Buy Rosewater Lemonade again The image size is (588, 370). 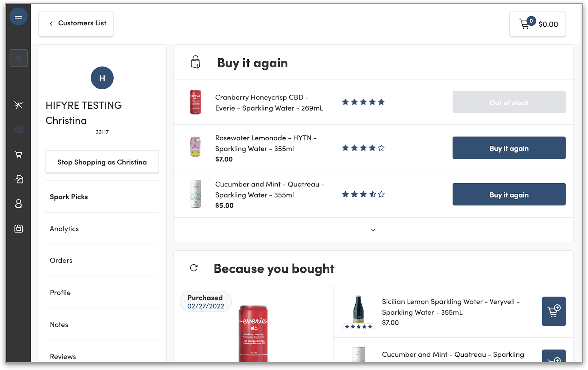coord(509,148)
